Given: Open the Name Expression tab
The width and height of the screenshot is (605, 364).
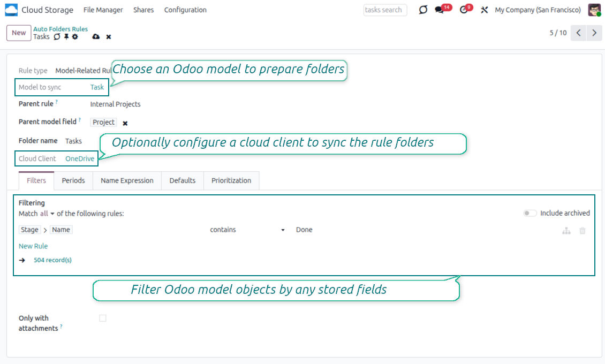Looking at the screenshot, I should click(127, 181).
